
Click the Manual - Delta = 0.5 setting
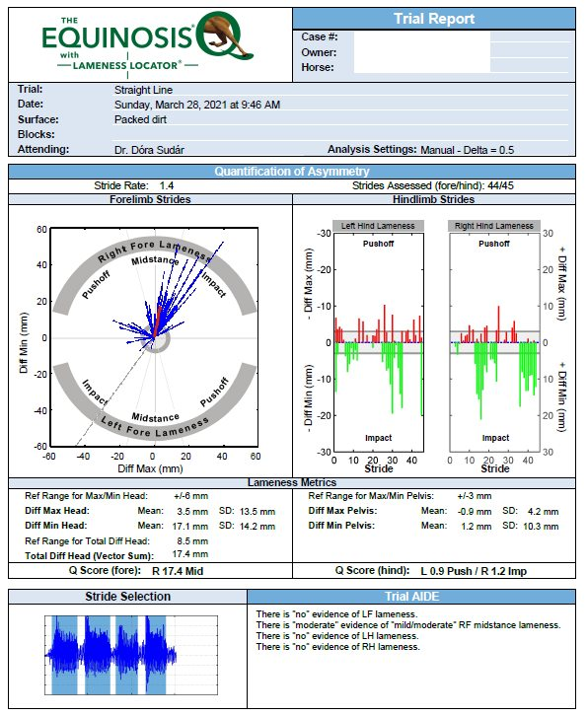click(x=467, y=150)
